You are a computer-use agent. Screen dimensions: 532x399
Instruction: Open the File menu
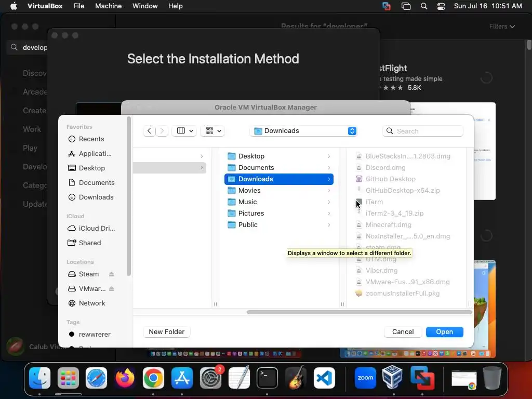[79, 6]
